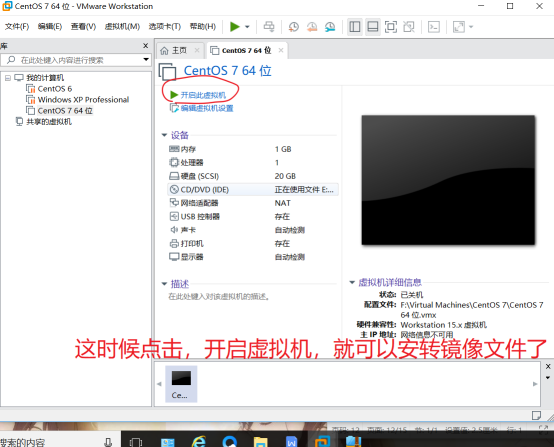Toggle the thumbnail bar view icon
This screenshot has height=447, width=554.
point(373,27)
